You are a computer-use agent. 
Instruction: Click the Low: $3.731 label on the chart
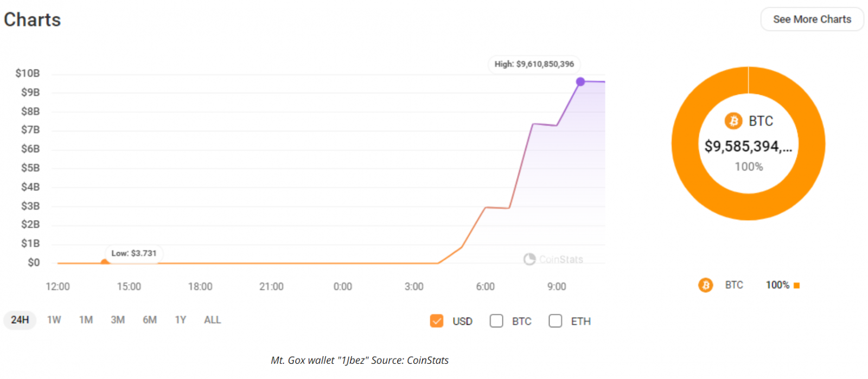[133, 253]
